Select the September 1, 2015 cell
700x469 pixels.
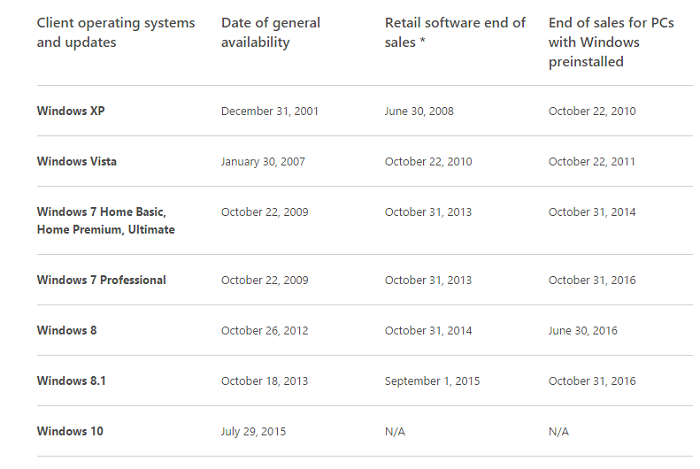click(x=432, y=381)
